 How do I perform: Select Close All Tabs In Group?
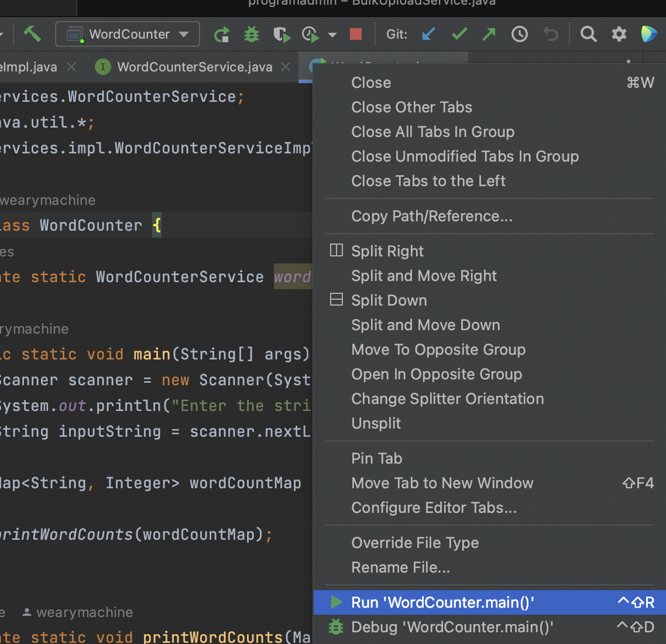point(490,132)
